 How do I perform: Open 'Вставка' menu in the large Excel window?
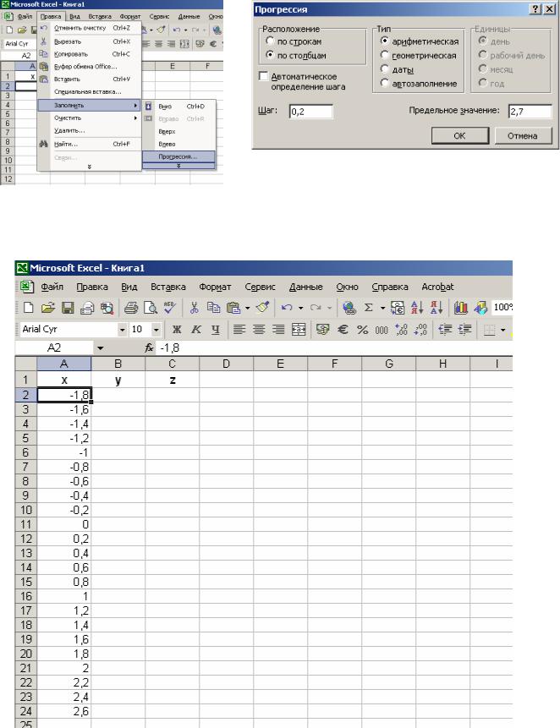pyautogui.click(x=168, y=287)
